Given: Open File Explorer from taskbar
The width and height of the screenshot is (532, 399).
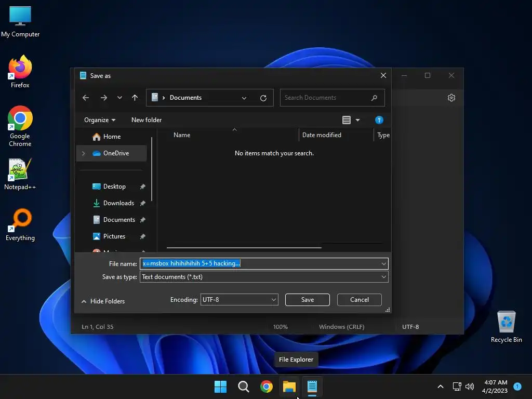Looking at the screenshot, I should pyautogui.click(x=289, y=387).
